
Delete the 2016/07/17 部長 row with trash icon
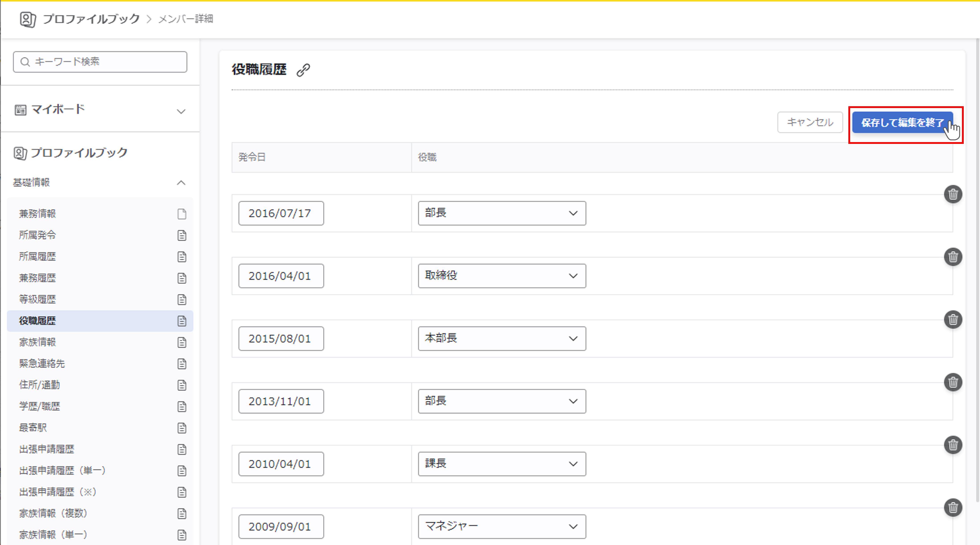coord(953,194)
